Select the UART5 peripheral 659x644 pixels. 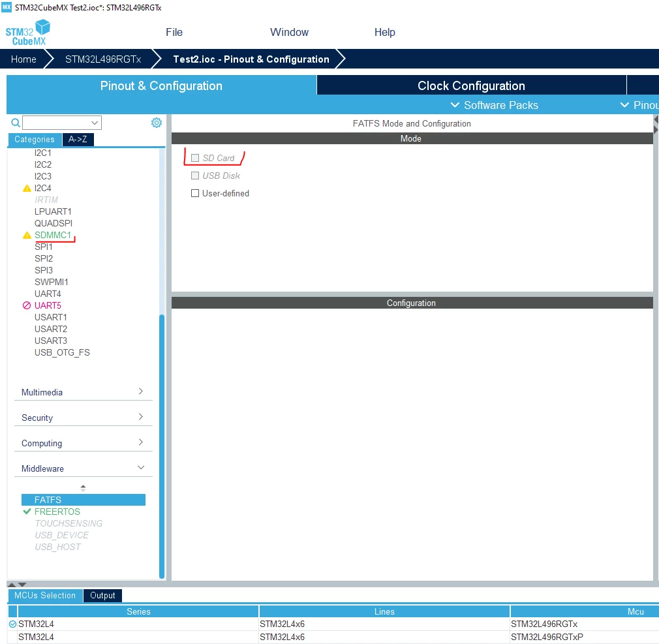48,305
